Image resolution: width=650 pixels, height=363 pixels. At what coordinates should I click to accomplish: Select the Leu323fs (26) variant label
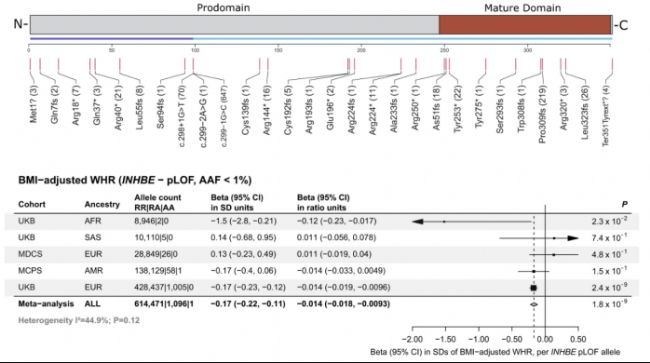click(x=585, y=112)
